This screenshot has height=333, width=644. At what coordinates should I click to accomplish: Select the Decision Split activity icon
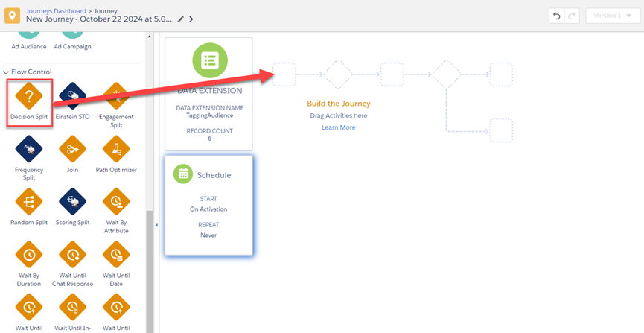click(x=29, y=96)
